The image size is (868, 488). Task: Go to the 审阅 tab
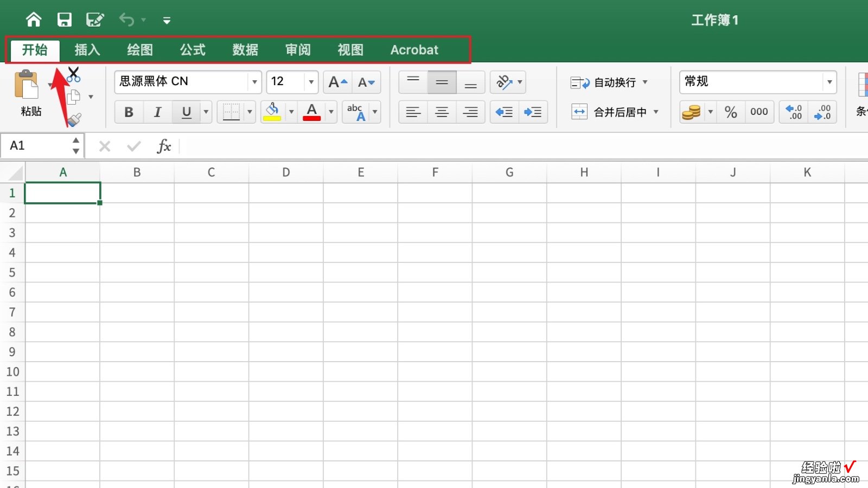[x=298, y=50]
